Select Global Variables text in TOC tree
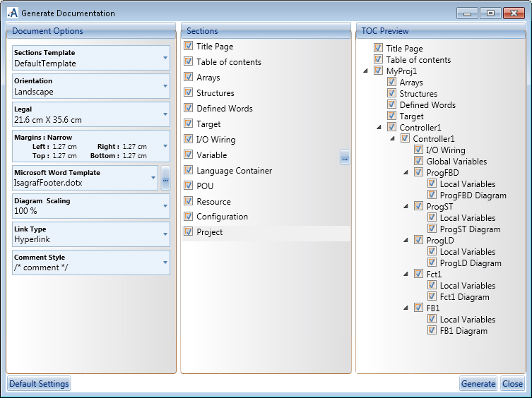 [x=456, y=162]
